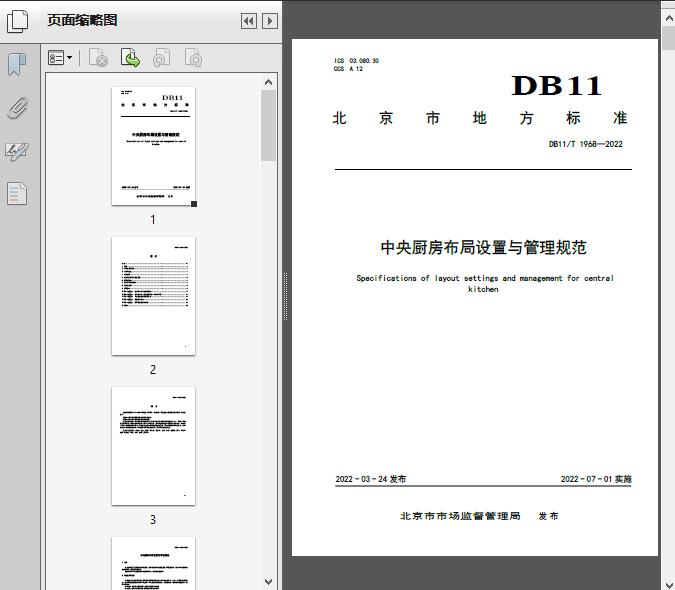675x590 pixels.
Task: Click the document view scrollbar thumb
Action: (669, 38)
